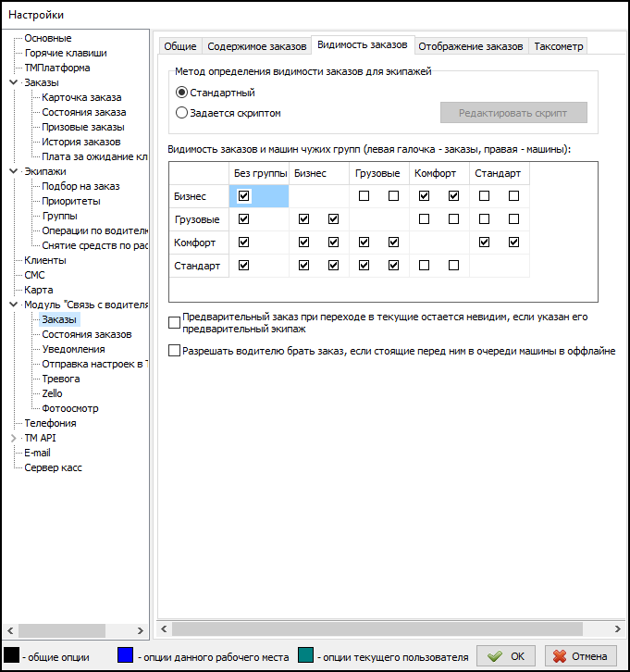Click the black общие опции color swatch
The width and height of the screenshot is (630, 672).
point(12,656)
